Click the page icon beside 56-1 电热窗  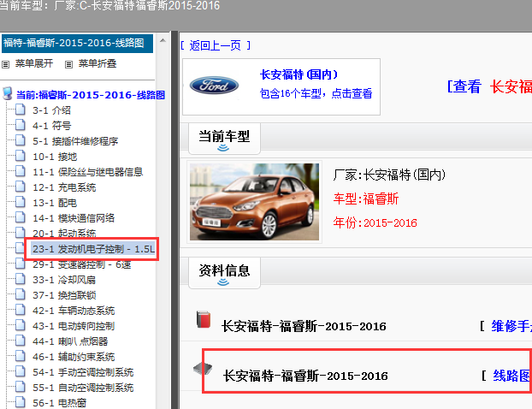click(x=21, y=402)
